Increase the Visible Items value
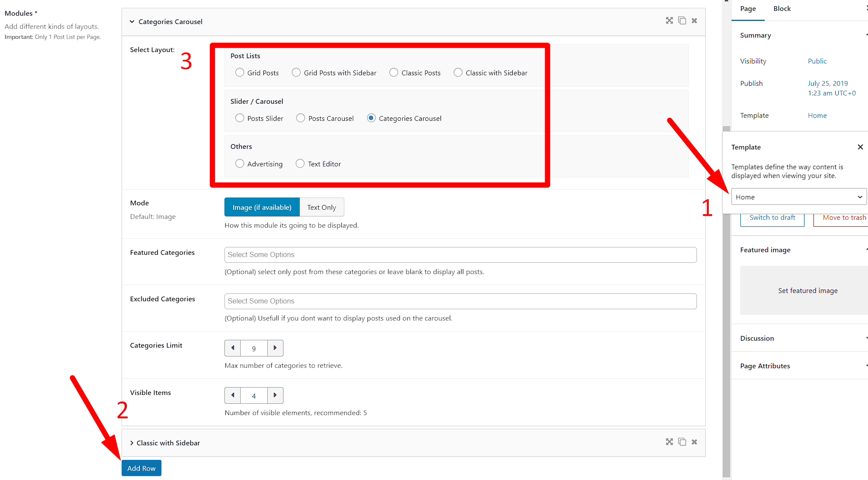 (275, 395)
